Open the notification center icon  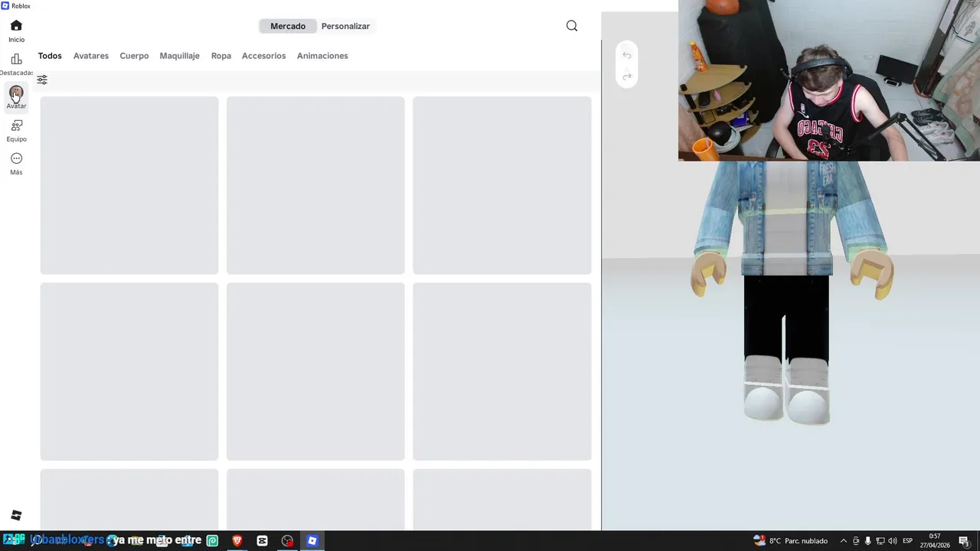pyautogui.click(x=965, y=541)
